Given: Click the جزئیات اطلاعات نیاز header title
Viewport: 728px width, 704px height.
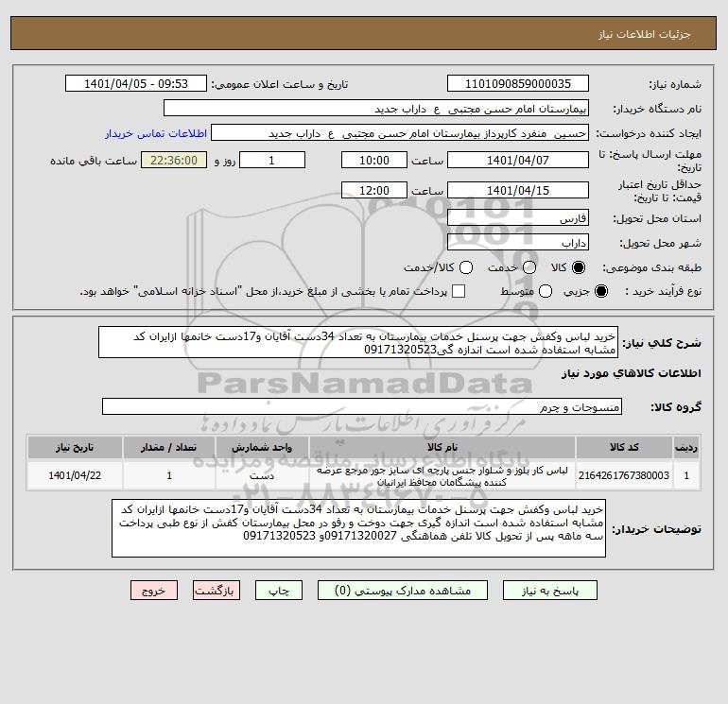Looking at the screenshot, I should [644, 34].
